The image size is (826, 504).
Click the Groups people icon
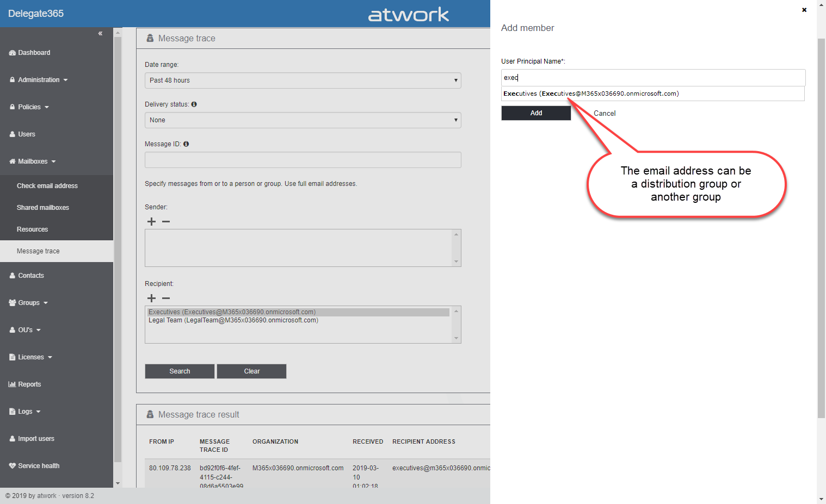click(12, 303)
